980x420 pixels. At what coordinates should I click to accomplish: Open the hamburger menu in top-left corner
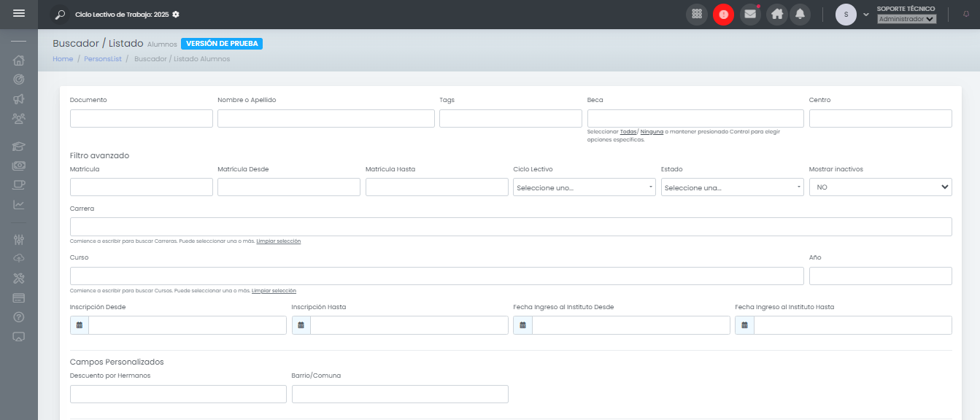pos(19,14)
